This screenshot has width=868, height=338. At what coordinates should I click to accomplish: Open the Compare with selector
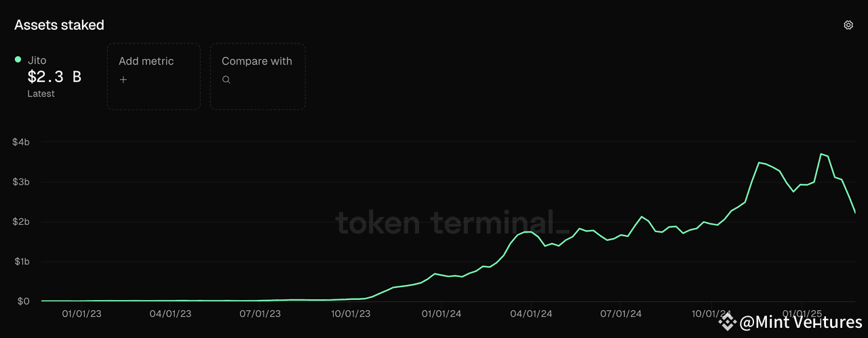tap(257, 76)
